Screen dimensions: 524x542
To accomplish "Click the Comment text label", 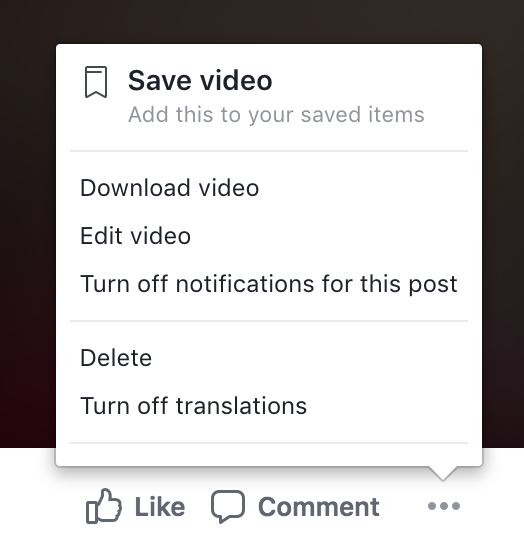I will click(319, 507).
